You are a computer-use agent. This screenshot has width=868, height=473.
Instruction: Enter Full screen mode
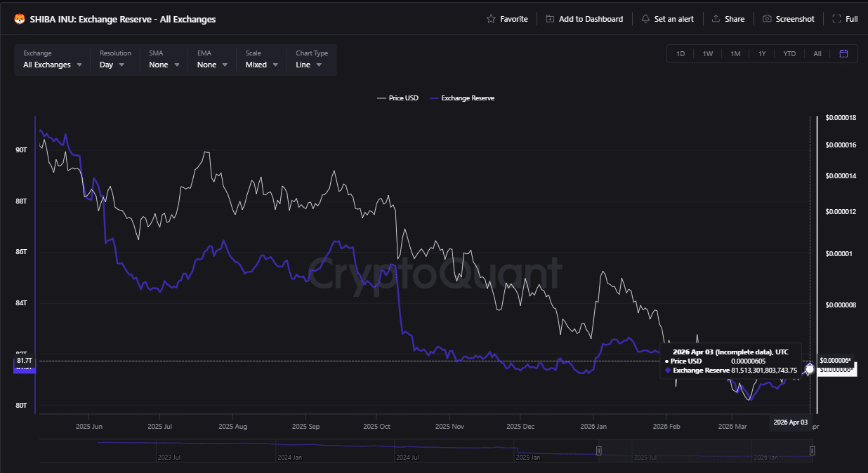845,19
